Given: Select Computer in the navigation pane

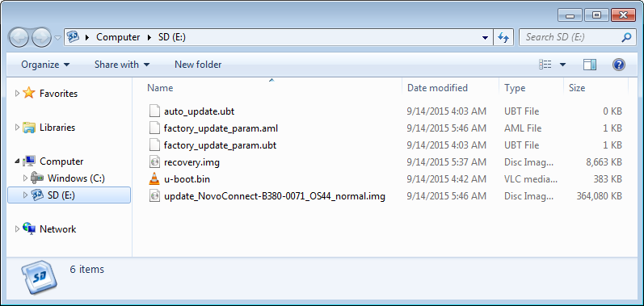Looking at the screenshot, I should pos(61,161).
